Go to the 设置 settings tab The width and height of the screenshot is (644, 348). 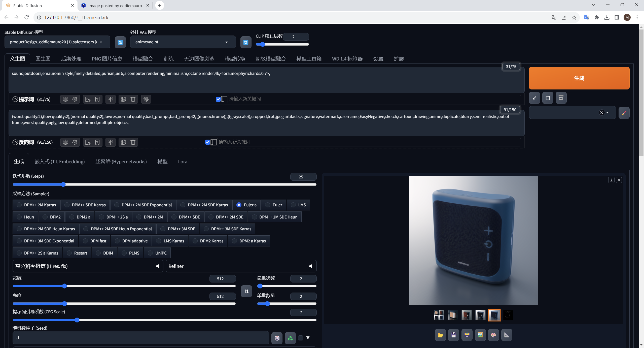pos(378,59)
